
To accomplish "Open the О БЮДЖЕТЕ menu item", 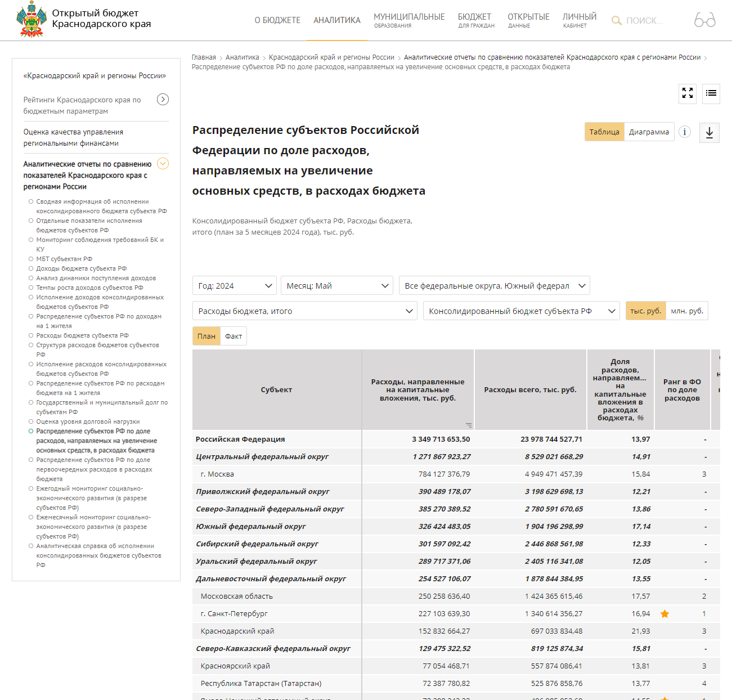I will pyautogui.click(x=277, y=20).
